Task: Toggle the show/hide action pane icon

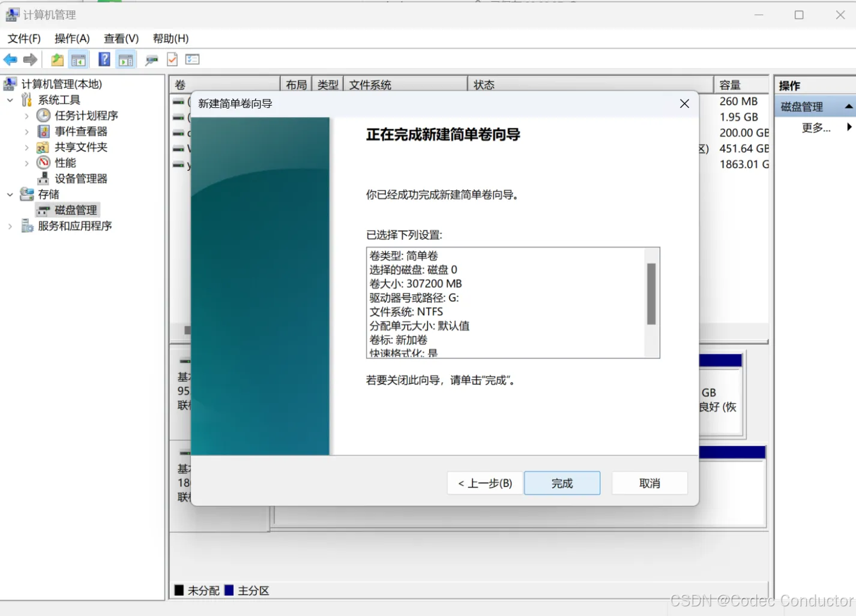Action: click(x=126, y=59)
